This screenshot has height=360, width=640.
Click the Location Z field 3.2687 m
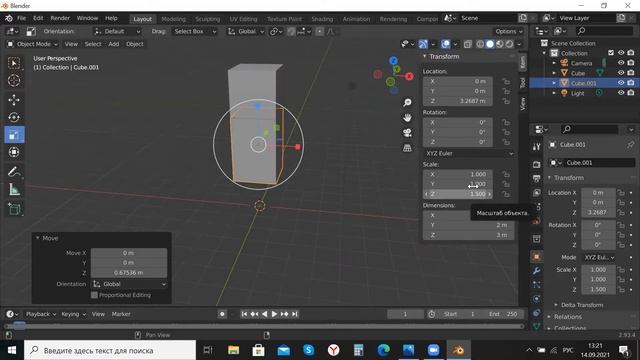457,101
